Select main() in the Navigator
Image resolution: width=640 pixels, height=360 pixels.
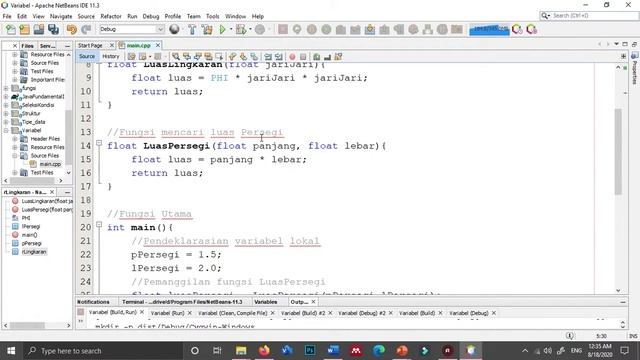coord(29,235)
